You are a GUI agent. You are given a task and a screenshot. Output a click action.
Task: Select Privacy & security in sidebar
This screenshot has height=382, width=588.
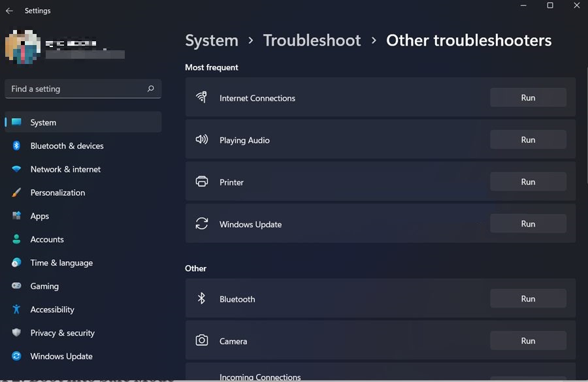coord(83,332)
